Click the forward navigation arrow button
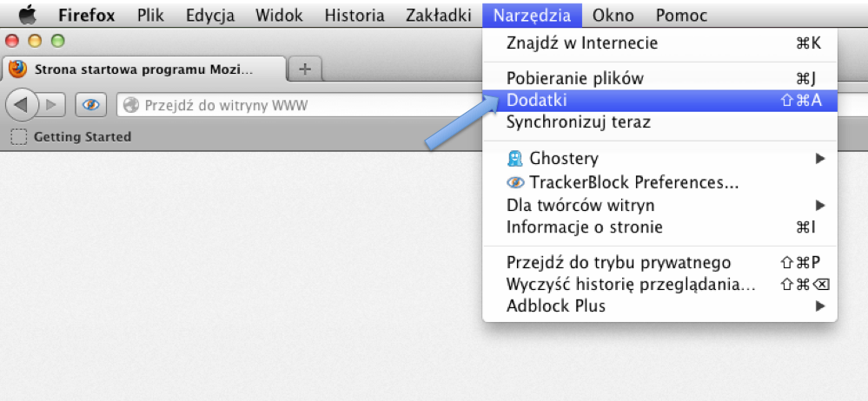 click(x=51, y=105)
